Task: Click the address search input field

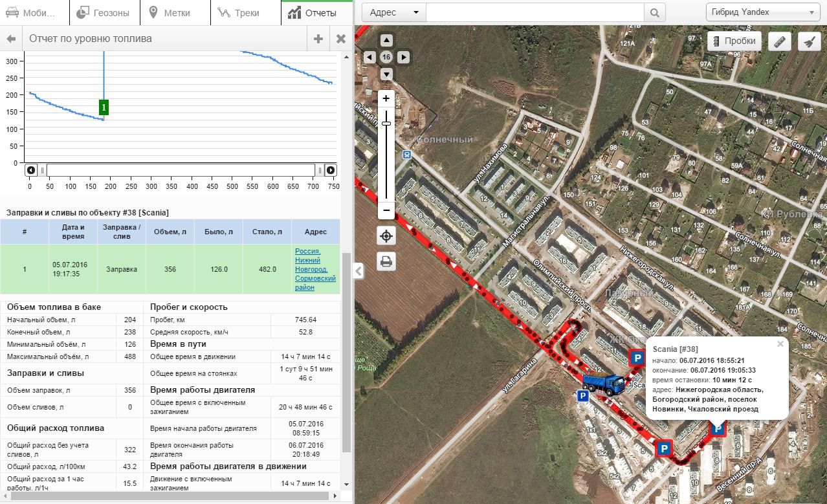Action: (535, 12)
